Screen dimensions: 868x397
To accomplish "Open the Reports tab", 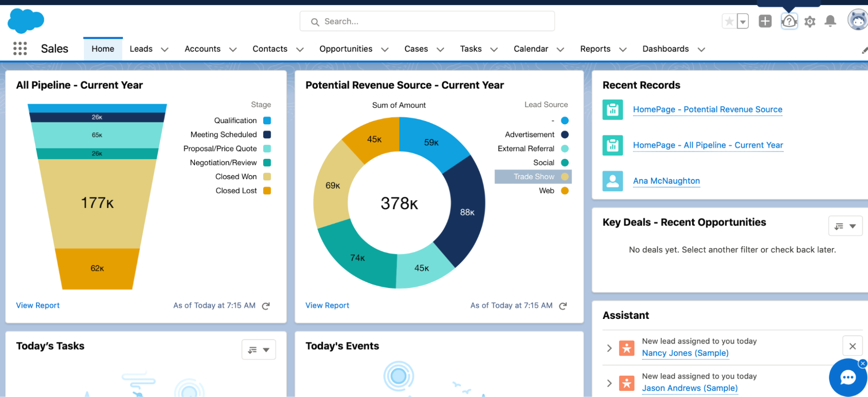I will 595,49.
